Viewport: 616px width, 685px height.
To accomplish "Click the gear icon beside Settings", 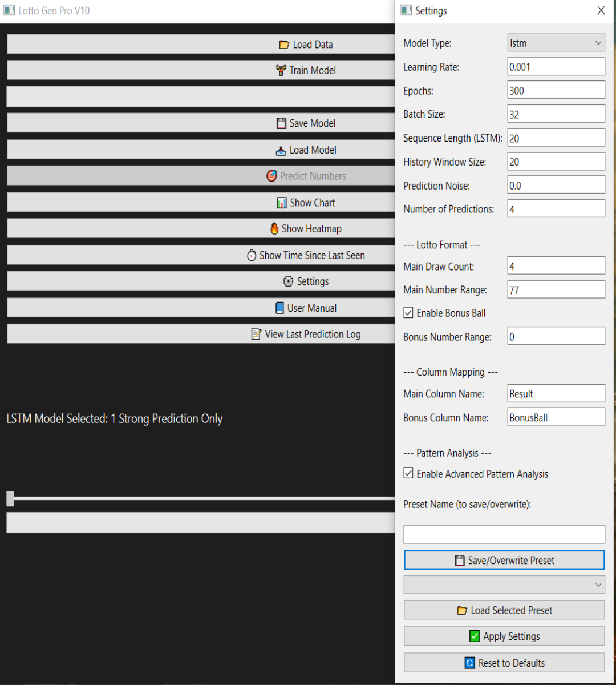I will [x=288, y=281].
